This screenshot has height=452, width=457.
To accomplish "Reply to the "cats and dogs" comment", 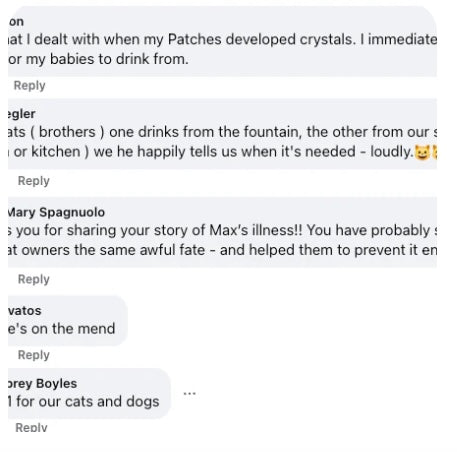I will click(31, 427).
